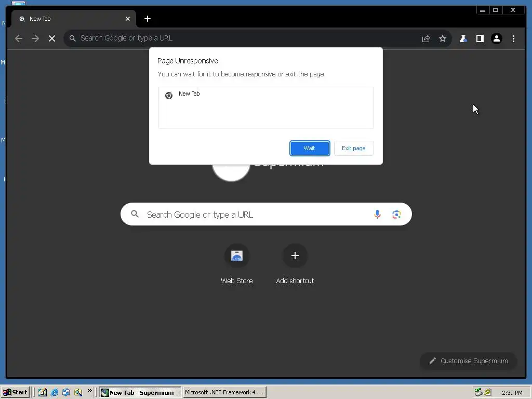Click the taskbar clock showing 2:39 PM
Image resolution: width=532 pixels, height=399 pixels.
[x=512, y=393]
